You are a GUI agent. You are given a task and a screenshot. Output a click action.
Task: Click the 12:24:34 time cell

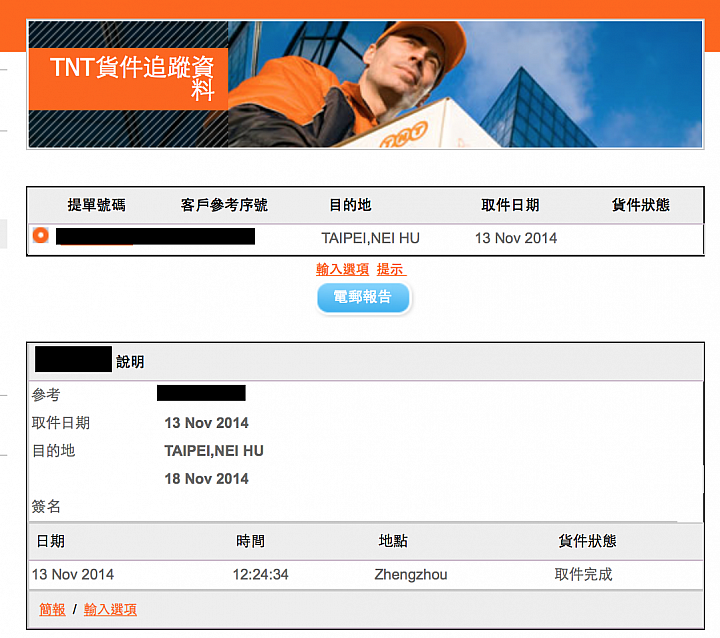[260, 574]
